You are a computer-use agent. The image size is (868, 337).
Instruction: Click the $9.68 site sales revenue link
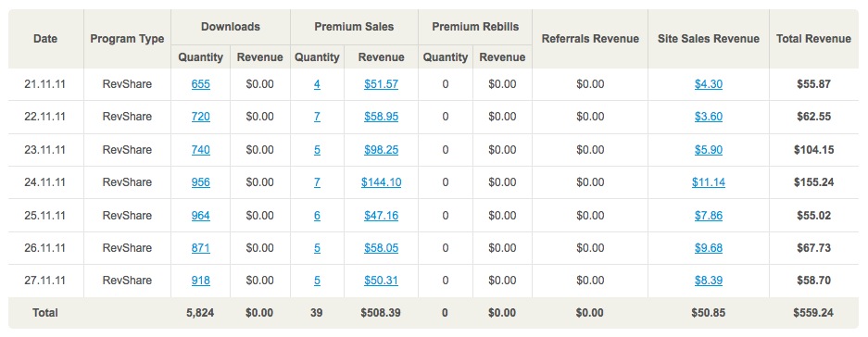708,248
